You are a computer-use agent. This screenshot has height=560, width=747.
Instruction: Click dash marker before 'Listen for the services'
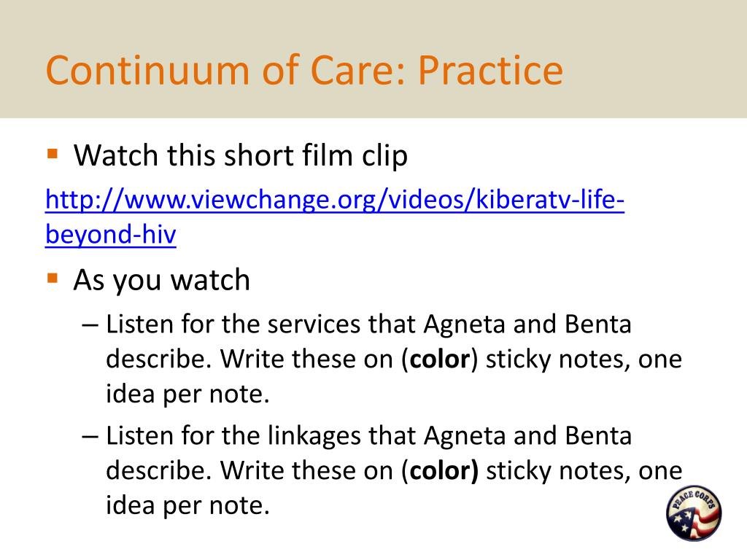pos(90,325)
